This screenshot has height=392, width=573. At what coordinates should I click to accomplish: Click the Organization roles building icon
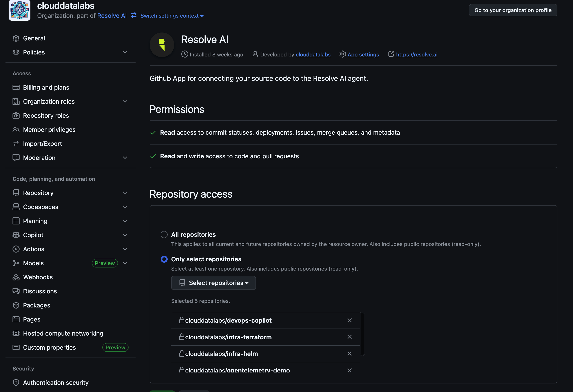pyautogui.click(x=16, y=101)
